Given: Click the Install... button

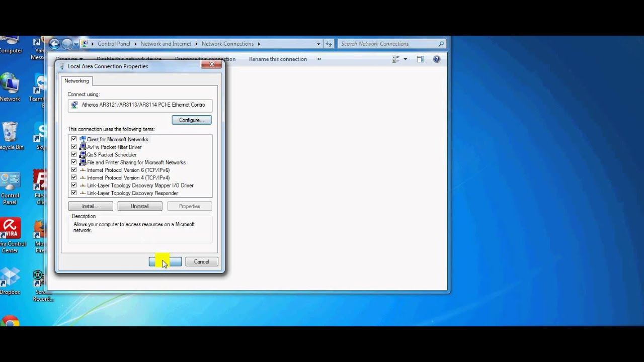Looking at the screenshot, I should 91,206.
